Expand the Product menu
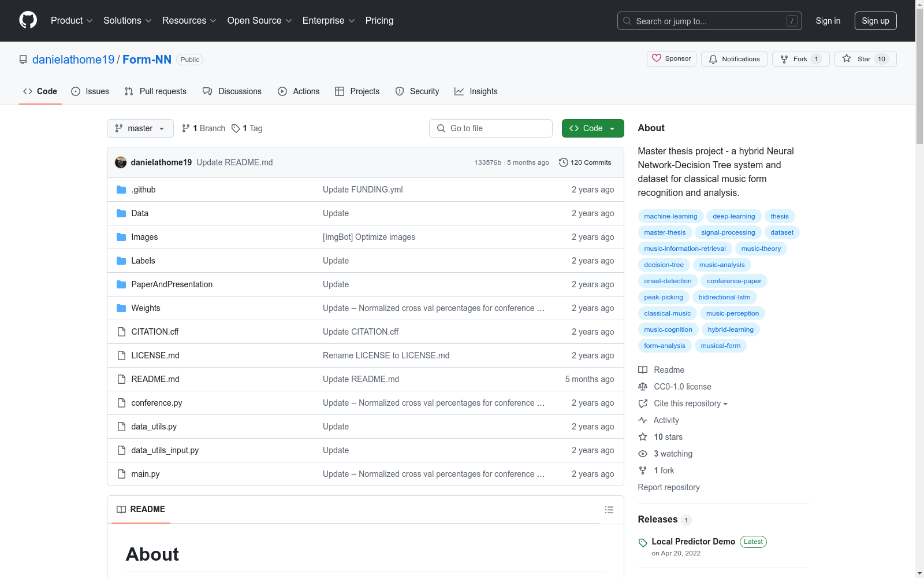Image resolution: width=924 pixels, height=578 pixels. coord(72,20)
